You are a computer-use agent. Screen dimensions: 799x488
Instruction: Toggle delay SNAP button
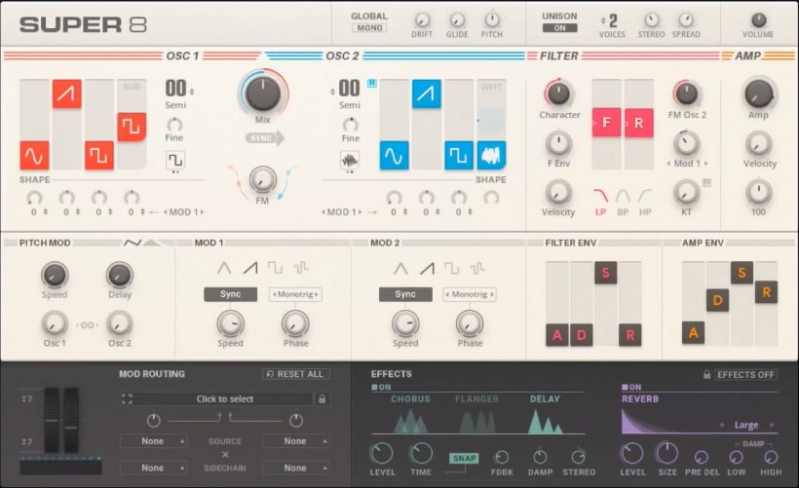click(x=464, y=458)
